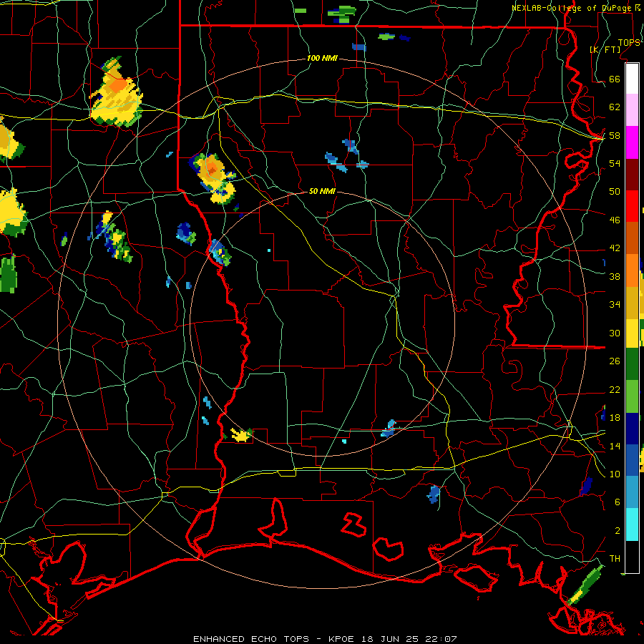Screen dimensions: 644x644
Task: Click the dark orange 42 swatch in the legend
Action: click(x=632, y=238)
